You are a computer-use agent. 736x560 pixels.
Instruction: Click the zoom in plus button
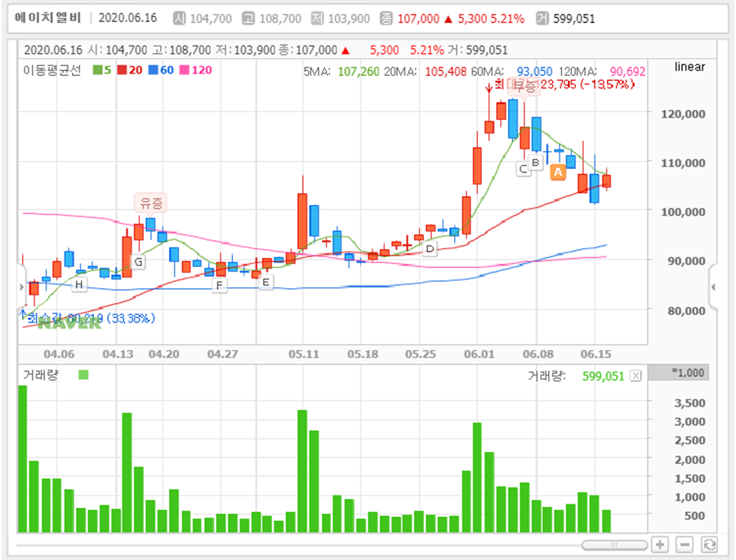tap(660, 544)
